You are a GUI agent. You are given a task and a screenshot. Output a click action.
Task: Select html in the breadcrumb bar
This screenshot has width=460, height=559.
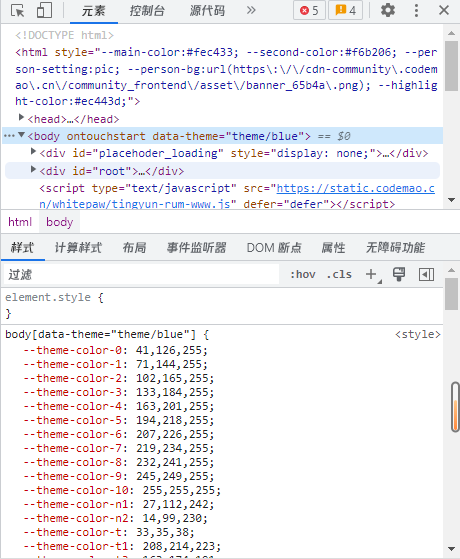tap(20, 222)
